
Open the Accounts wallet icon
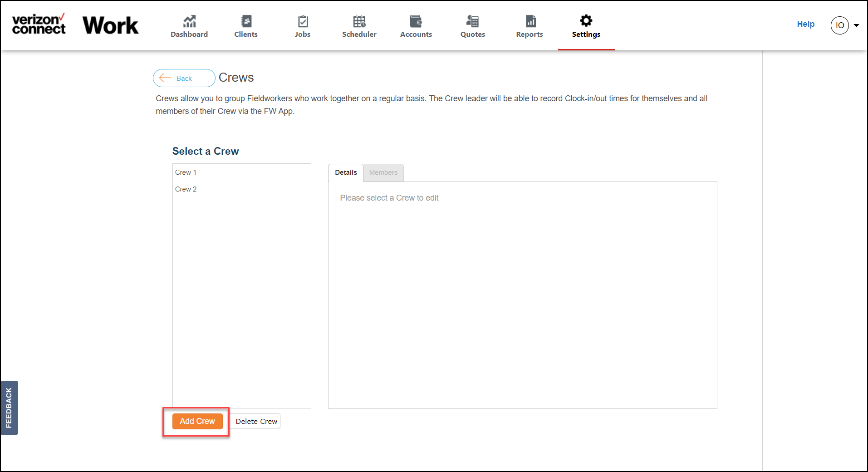pos(416,21)
